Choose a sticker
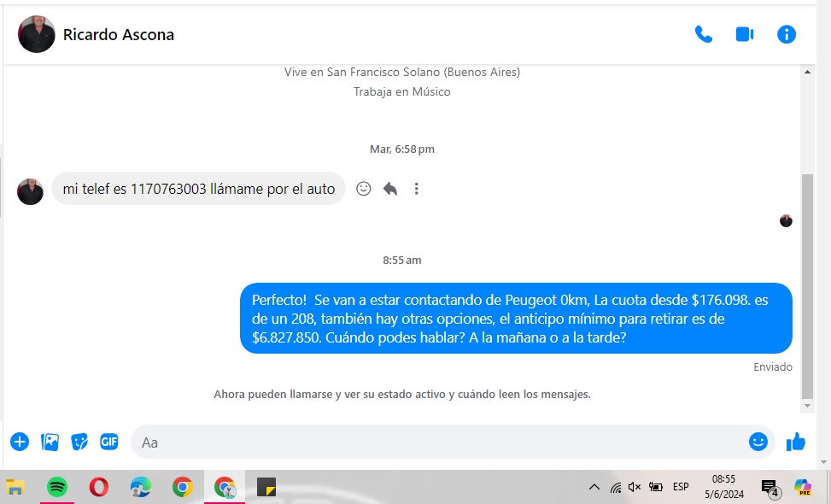Viewport: 831px width, 504px height. click(79, 442)
